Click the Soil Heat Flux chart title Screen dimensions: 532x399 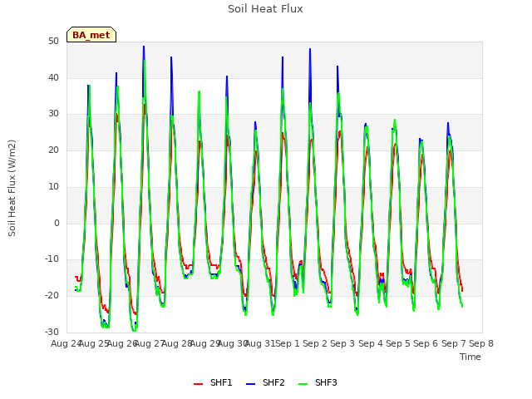(265, 9)
